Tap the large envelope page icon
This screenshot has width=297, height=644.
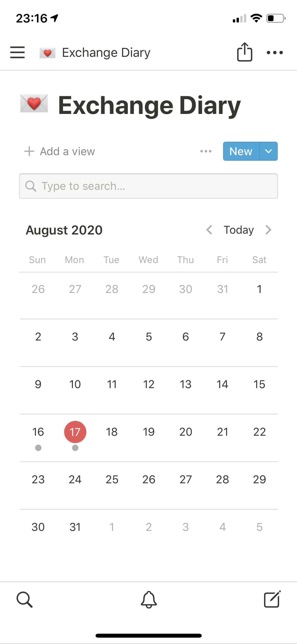(x=34, y=104)
